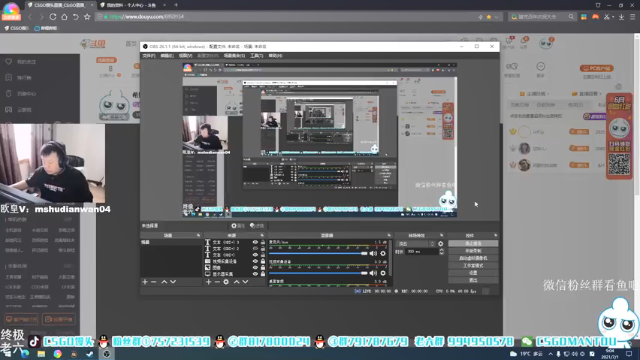This screenshot has width=640, height=360.
Task: Toggle visibility of 文本 (GDI+) 3 source
Action: pyautogui.click(x=256, y=242)
